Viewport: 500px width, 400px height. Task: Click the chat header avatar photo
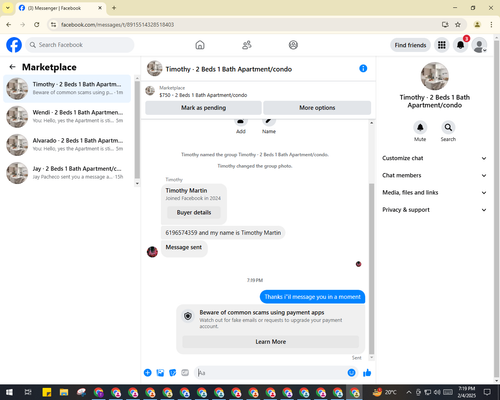click(154, 68)
